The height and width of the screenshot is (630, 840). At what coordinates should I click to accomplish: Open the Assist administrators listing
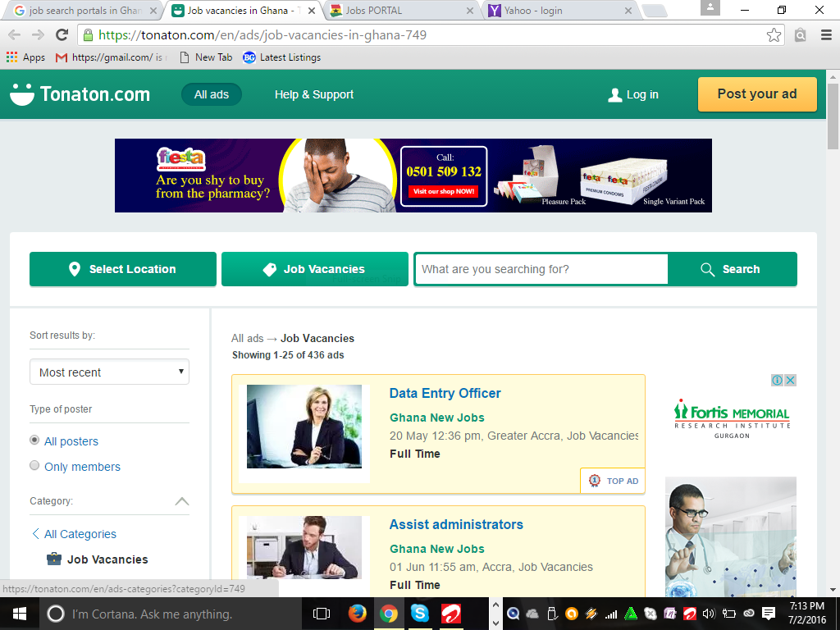456,524
